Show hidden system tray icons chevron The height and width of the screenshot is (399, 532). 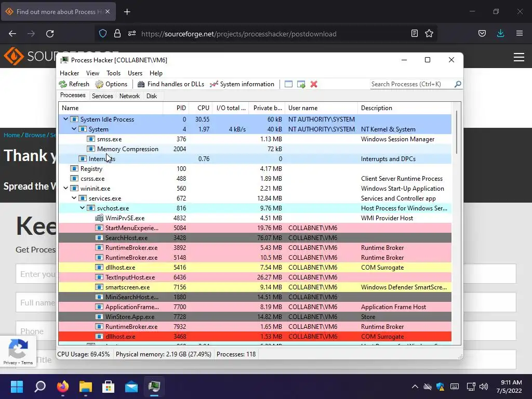[x=415, y=387]
